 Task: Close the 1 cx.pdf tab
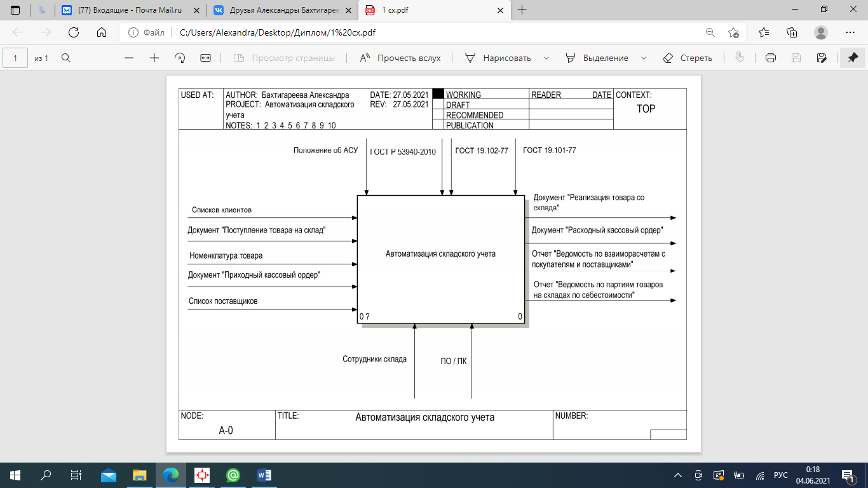point(500,10)
